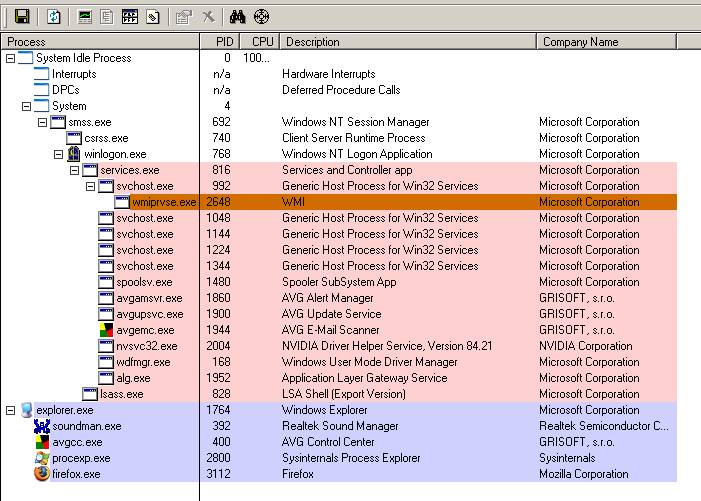Image resolution: width=701 pixels, height=501 pixels.
Task: Sort by the Company Name column header
Action: tap(606, 42)
